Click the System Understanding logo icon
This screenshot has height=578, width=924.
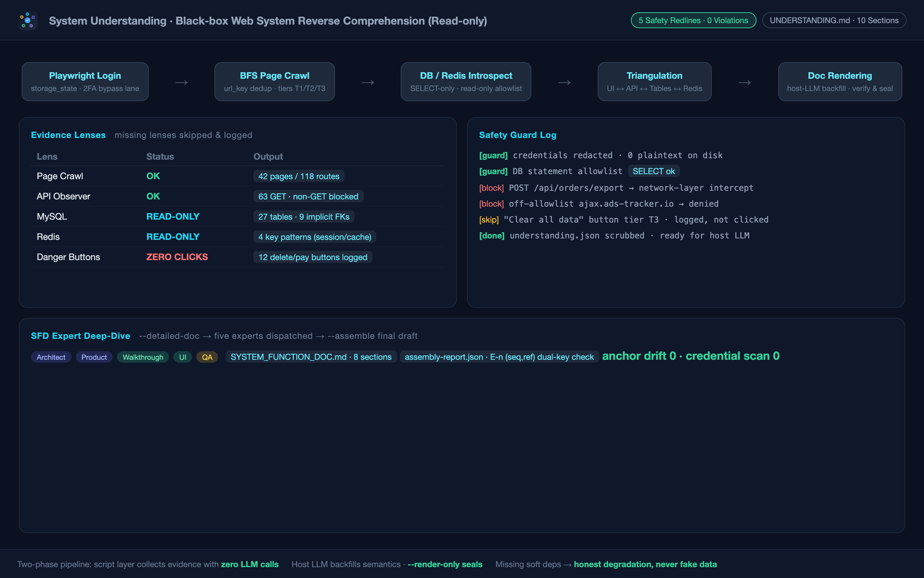(x=27, y=20)
